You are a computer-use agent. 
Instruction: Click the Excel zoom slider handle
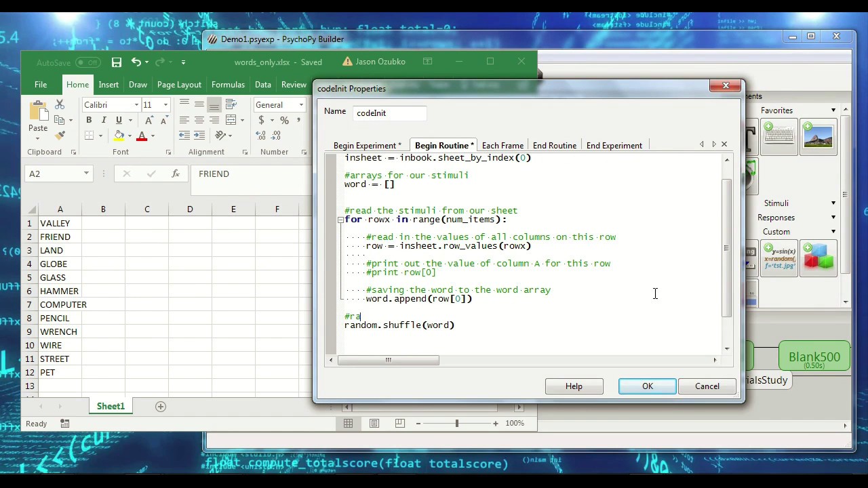click(x=456, y=424)
